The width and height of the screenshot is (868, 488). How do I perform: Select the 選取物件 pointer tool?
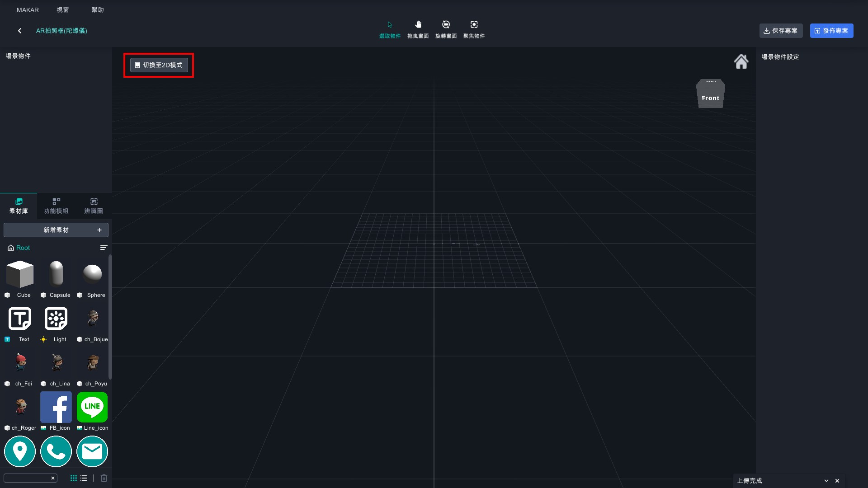(390, 29)
